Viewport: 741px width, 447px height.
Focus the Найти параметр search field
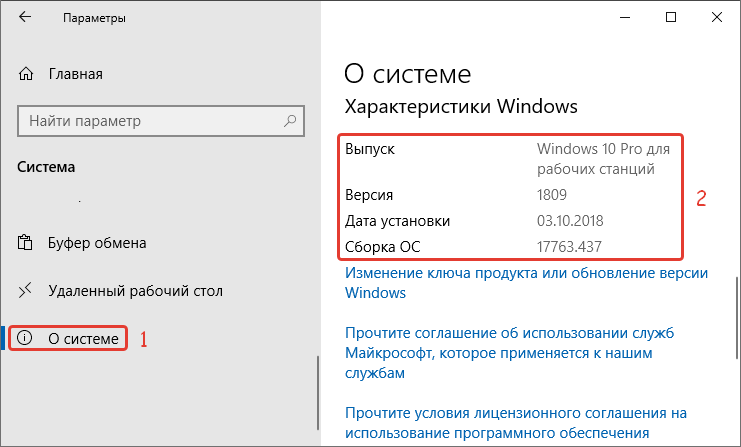coord(161,121)
